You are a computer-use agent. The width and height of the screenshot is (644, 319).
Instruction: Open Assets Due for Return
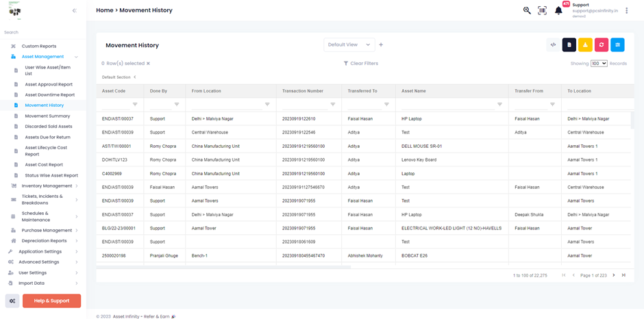pyautogui.click(x=48, y=137)
